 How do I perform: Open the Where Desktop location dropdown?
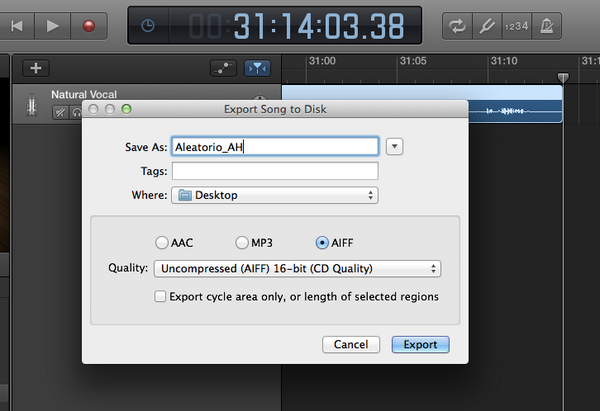coord(275,195)
